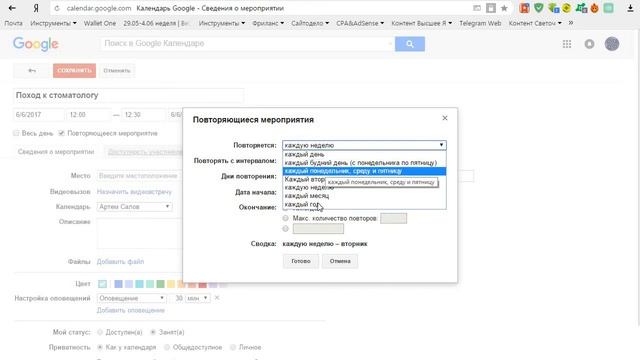
Task: Open the notification minutes unit dropdown
Action: pos(198,298)
